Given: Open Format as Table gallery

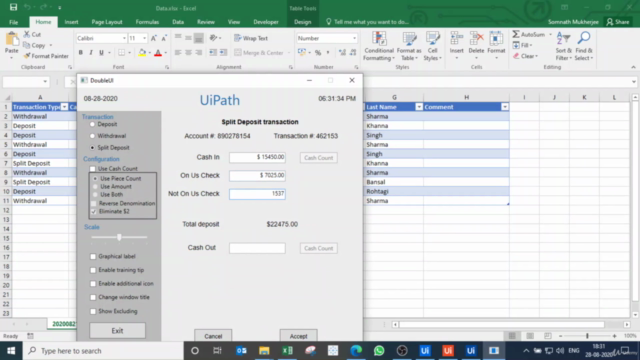Looking at the screenshot, I should pos(409,46).
